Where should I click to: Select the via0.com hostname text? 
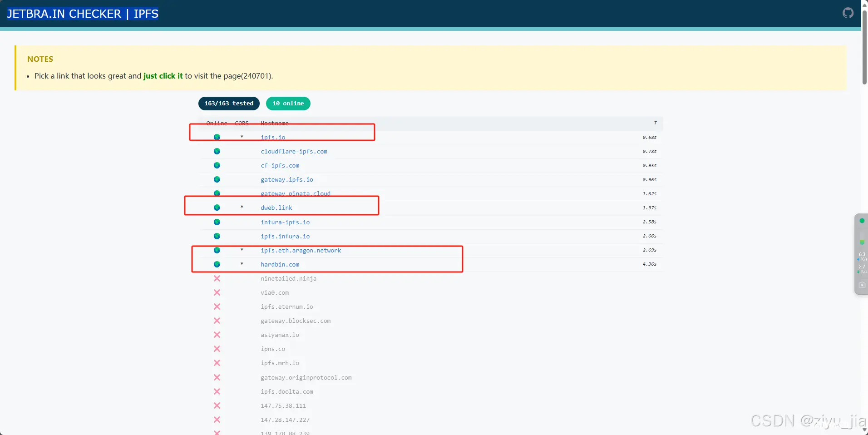[x=275, y=292]
